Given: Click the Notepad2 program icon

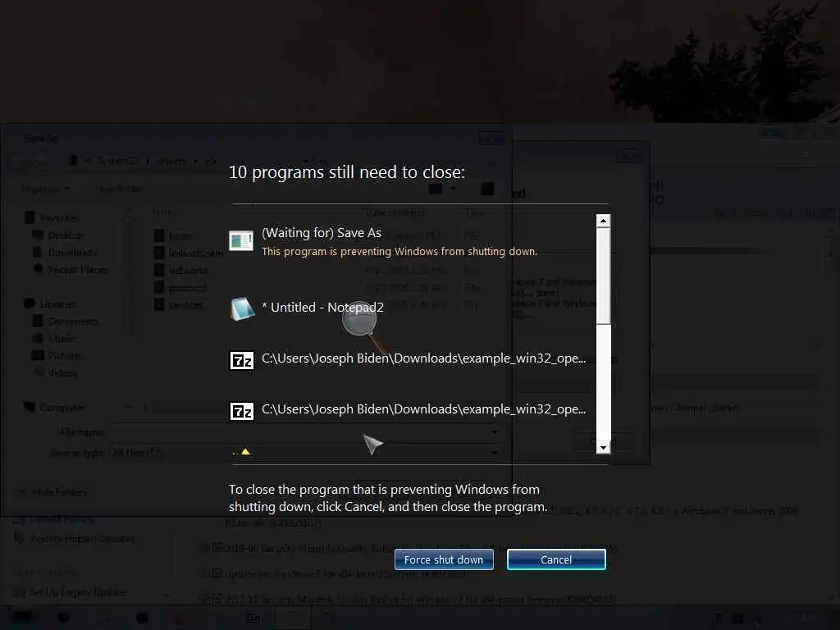Looking at the screenshot, I should pyautogui.click(x=242, y=309).
